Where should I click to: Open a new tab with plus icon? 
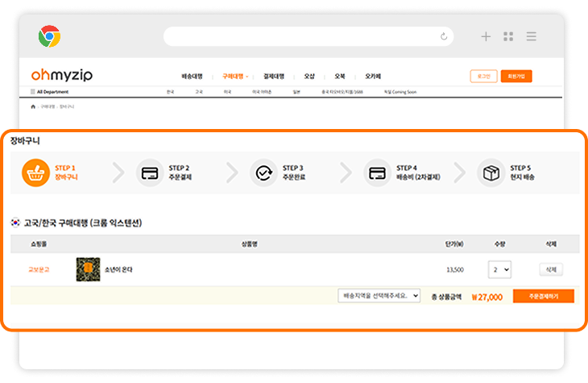(486, 36)
